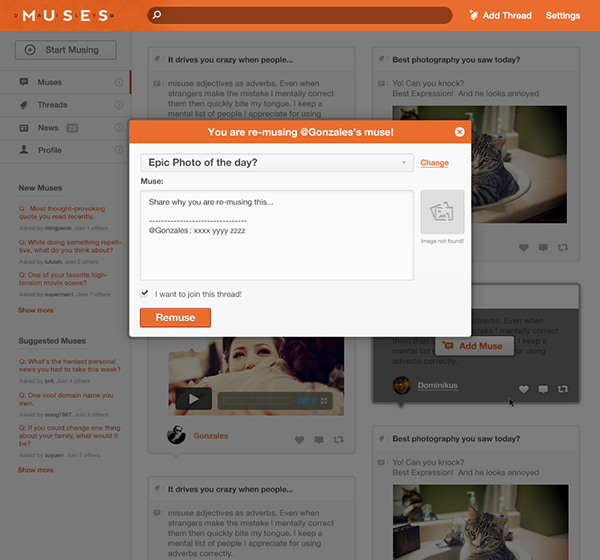Focus the top search bar

pos(300,15)
